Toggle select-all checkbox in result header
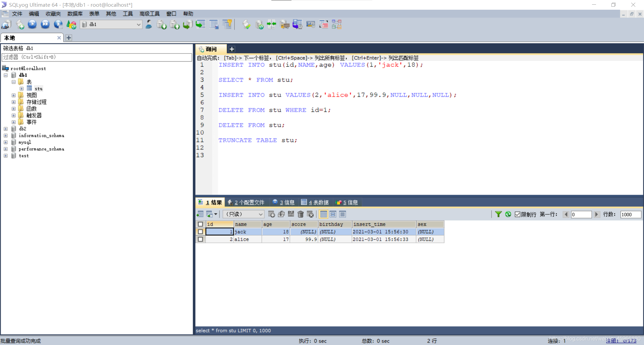The height and width of the screenshot is (345, 644). [x=200, y=224]
